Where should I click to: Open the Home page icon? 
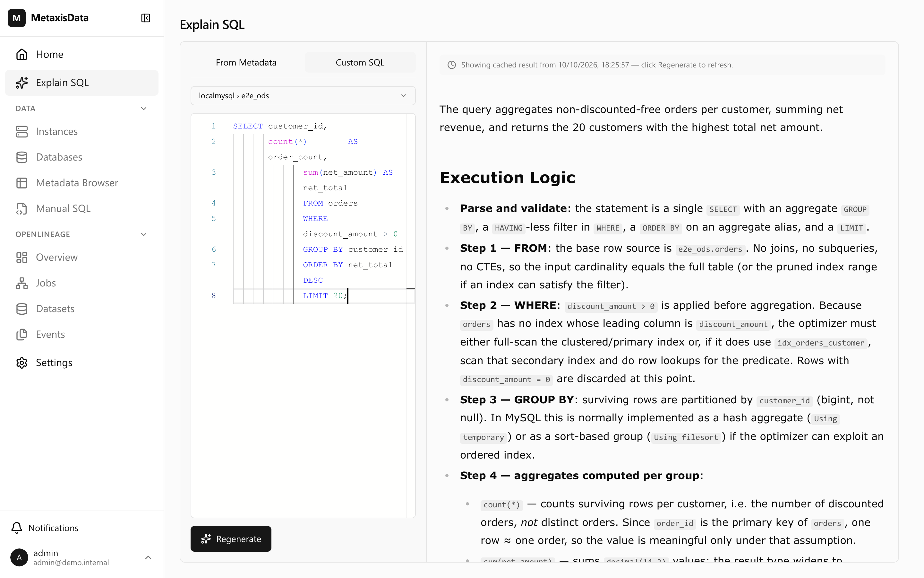[x=22, y=54]
